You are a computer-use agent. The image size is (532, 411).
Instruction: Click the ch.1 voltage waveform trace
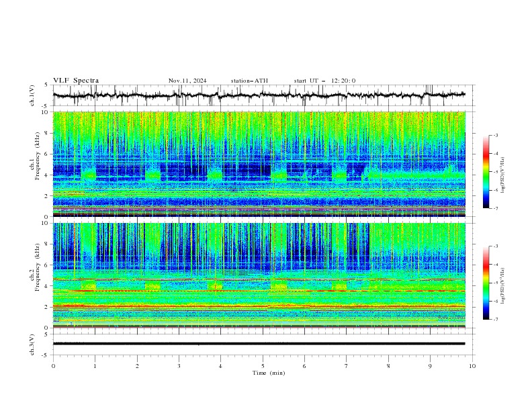click(x=259, y=95)
